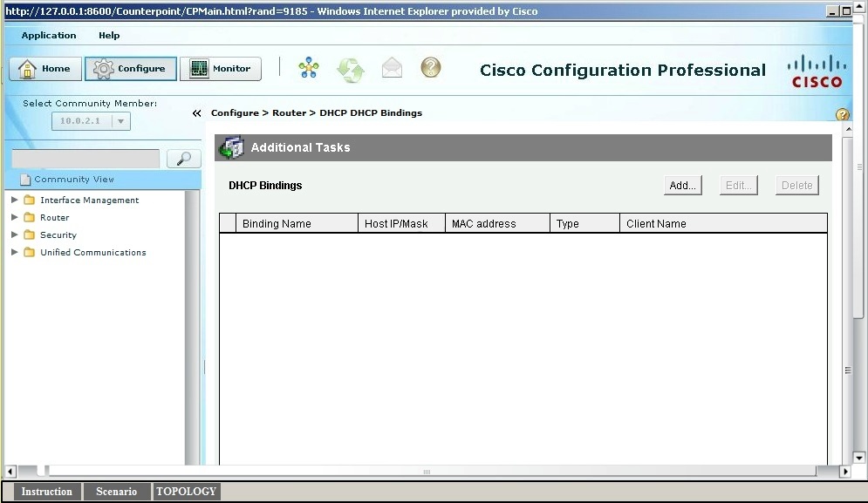The height and width of the screenshot is (503, 868).
Task: Switch to the Monitor view
Action: coord(221,69)
